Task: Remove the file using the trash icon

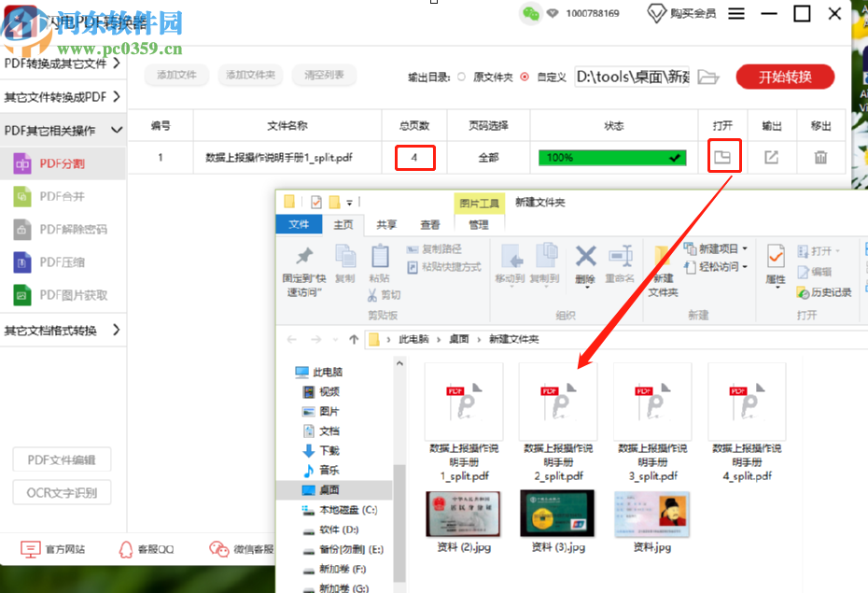Action: (x=820, y=157)
